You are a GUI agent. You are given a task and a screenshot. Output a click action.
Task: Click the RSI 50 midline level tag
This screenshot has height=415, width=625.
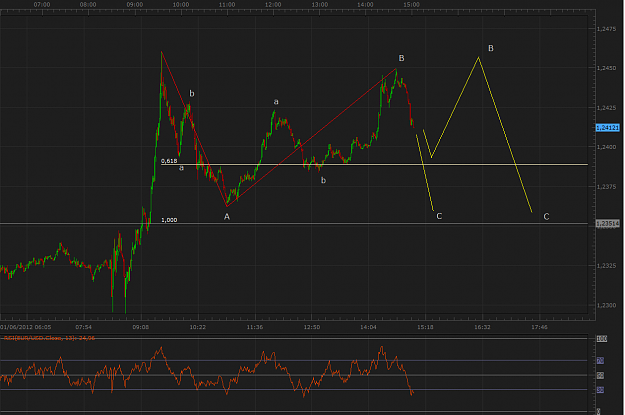[x=600, y=376]
